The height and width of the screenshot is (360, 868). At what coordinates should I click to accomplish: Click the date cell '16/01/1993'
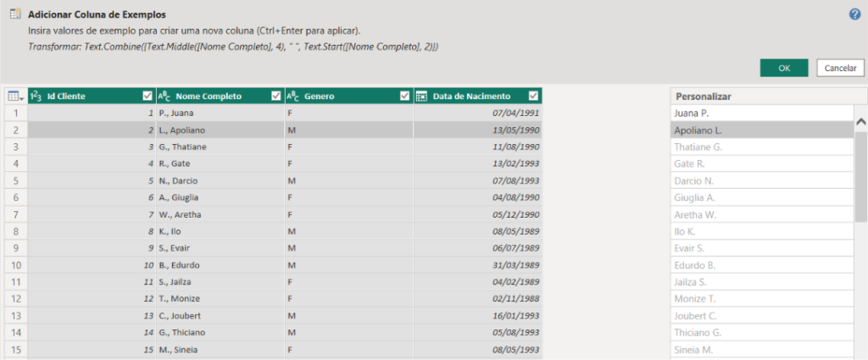coord(478,316)
